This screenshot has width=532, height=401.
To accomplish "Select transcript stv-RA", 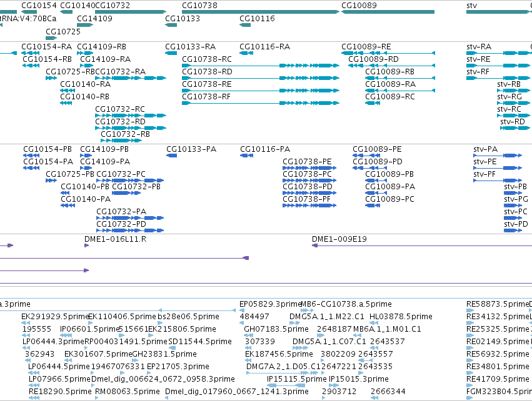I will coord(479,47).
